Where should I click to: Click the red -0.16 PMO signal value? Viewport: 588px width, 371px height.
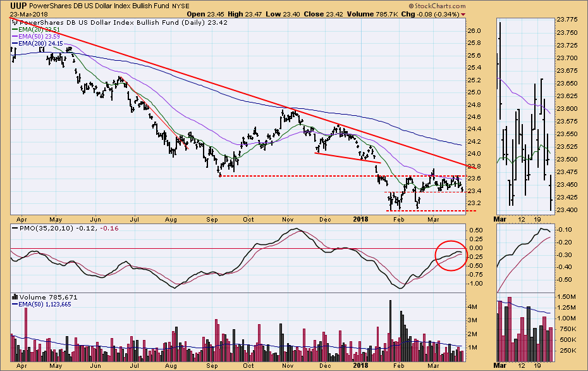click(x=109, y=229)
